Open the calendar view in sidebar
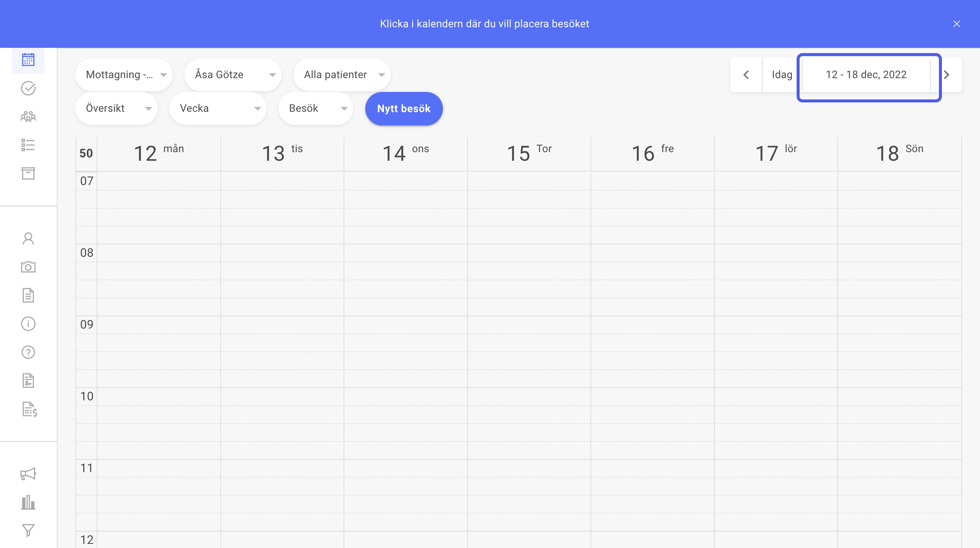Viewport: 980px width, 548px height. pos(28,60)
